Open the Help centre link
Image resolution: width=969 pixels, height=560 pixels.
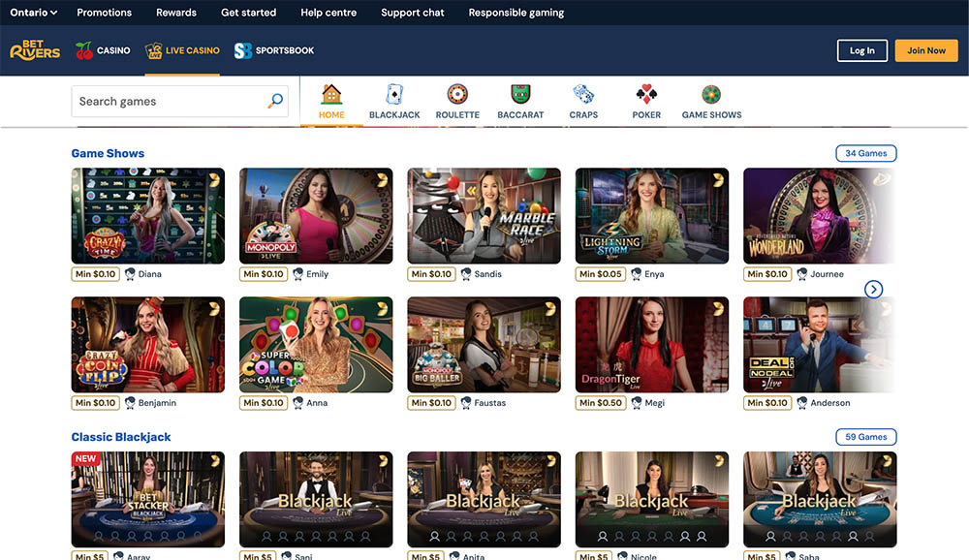(x=328, y=13)
